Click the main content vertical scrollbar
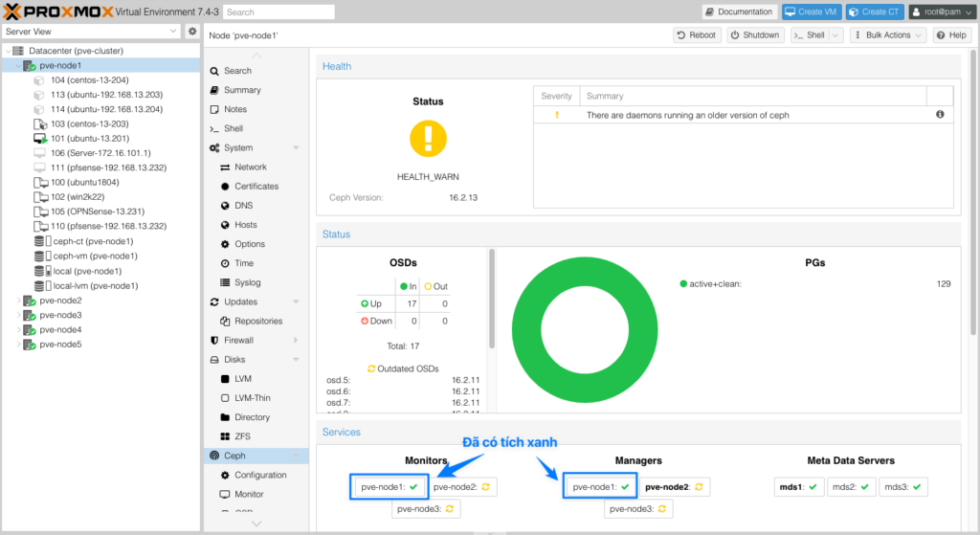 [973, 191]
